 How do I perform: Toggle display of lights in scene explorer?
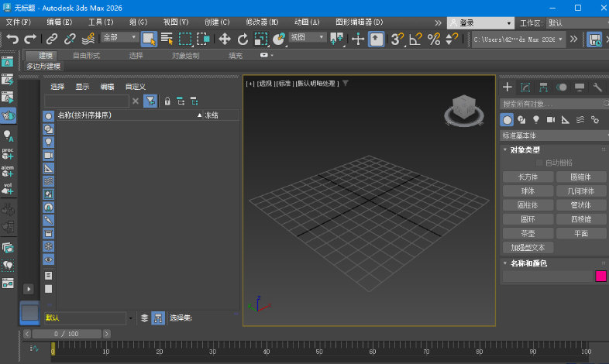coord(48,143)
